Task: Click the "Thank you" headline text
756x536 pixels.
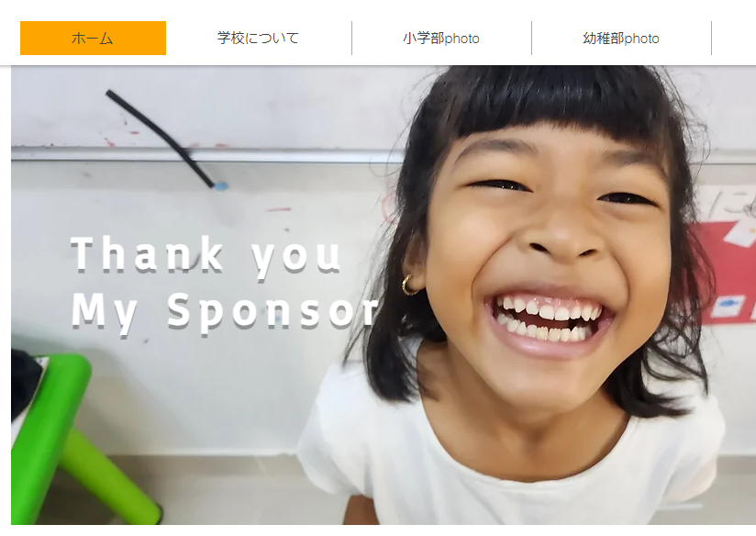Action: (x=206, y=255)
